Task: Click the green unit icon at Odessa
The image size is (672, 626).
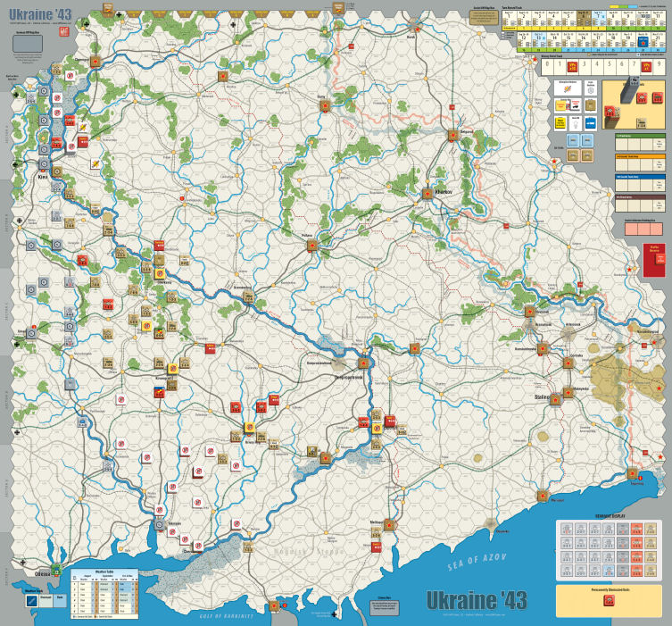Action: [56, 570]
